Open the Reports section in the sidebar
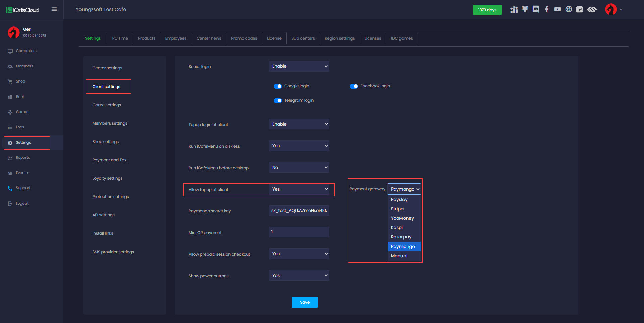644x323 pixels. tap(23, 157)
